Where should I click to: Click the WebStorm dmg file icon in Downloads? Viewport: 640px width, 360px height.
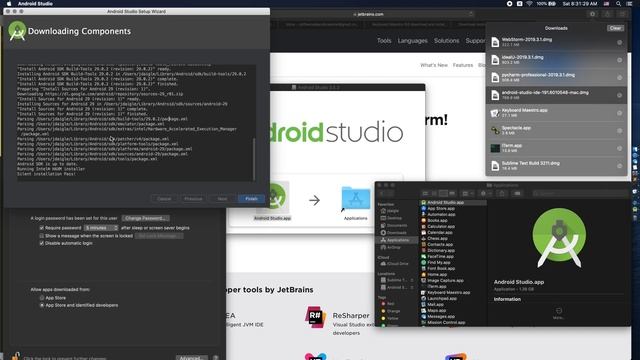(x=495, y=42)
